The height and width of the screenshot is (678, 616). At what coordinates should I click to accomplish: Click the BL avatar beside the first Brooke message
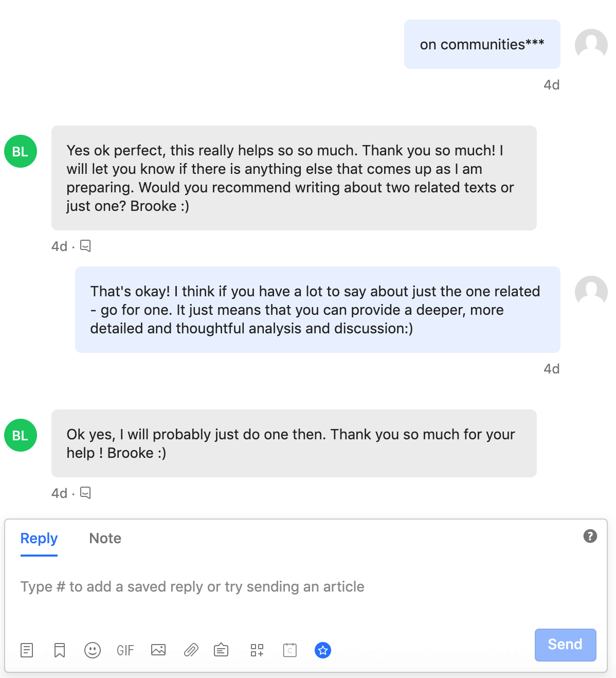[x=21, y=151]
